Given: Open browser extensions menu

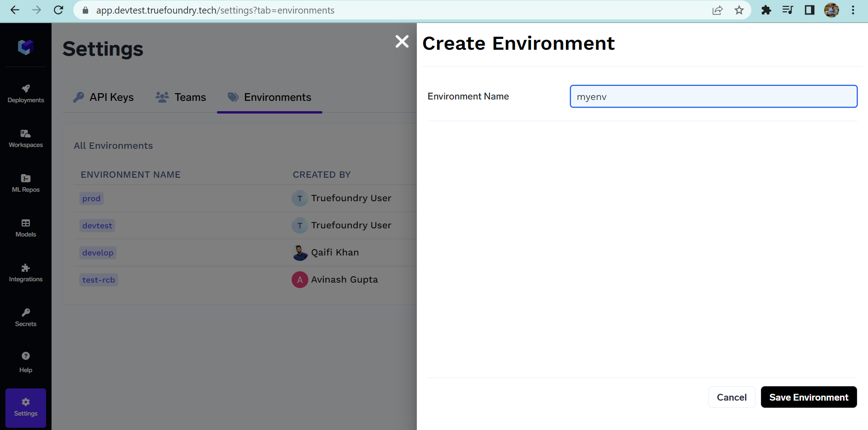Looking at the screenshot, I should 766,10.
